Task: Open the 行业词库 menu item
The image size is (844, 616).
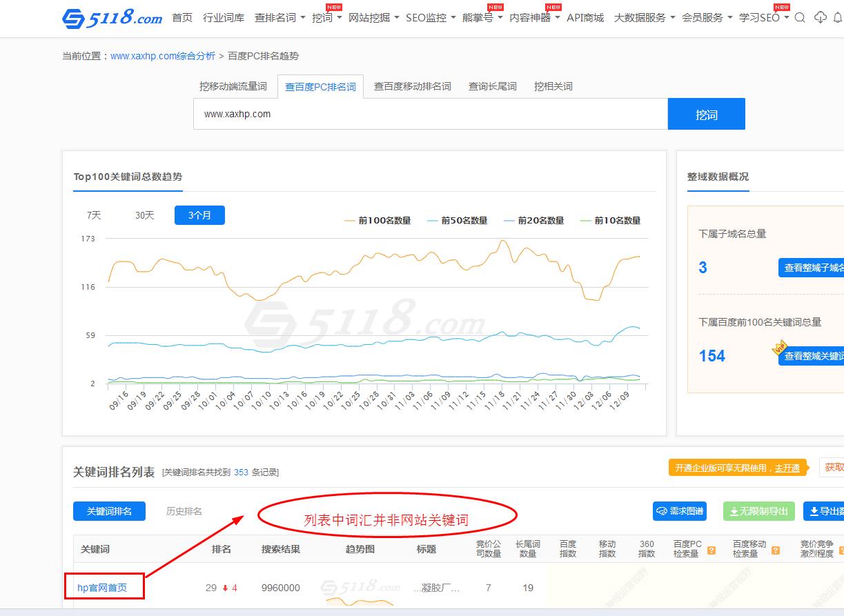Action: 223,19
